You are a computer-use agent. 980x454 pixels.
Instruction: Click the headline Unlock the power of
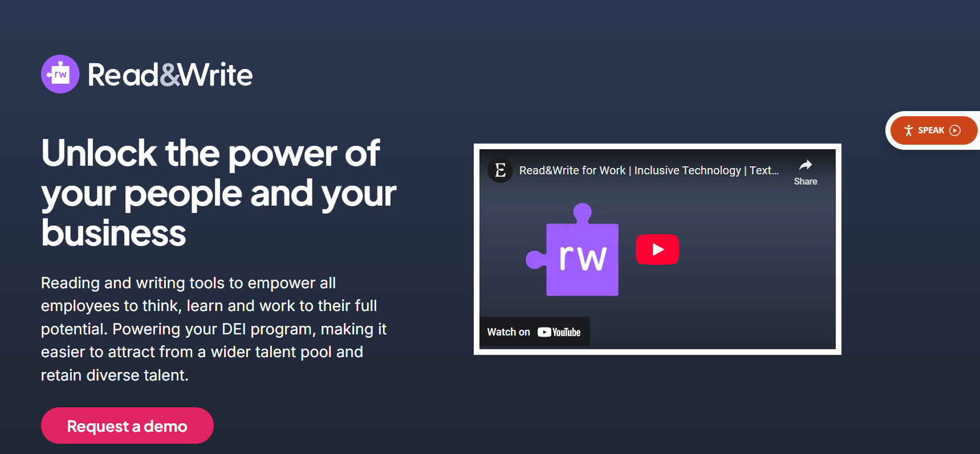coord(210,153)
